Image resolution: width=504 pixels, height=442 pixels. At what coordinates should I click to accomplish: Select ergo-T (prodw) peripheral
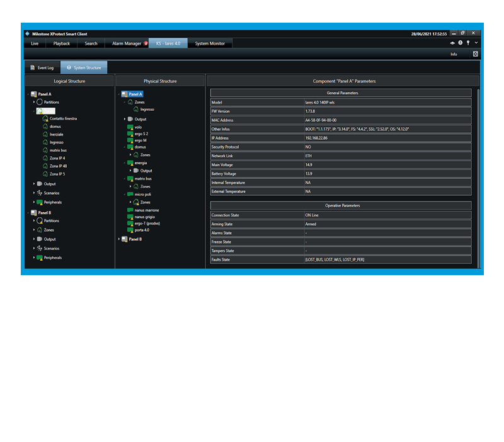(x=147, y=224)
